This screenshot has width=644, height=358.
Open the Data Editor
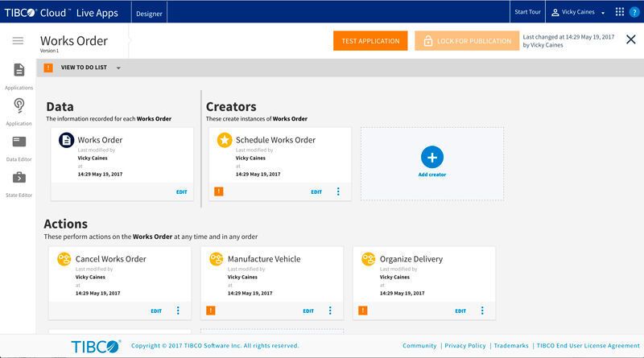[x=19, y=148]
